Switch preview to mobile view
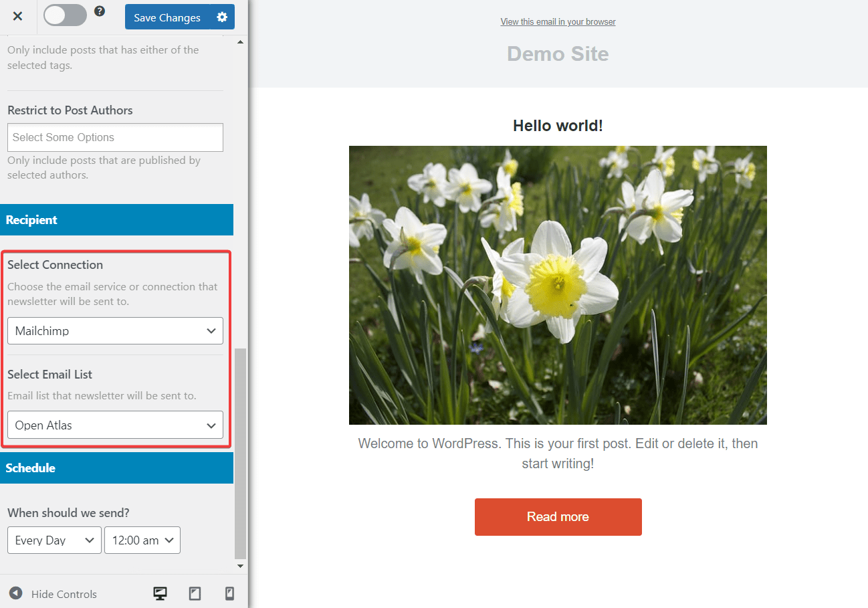Screen dimensions: 868x608 click(229, 593)
